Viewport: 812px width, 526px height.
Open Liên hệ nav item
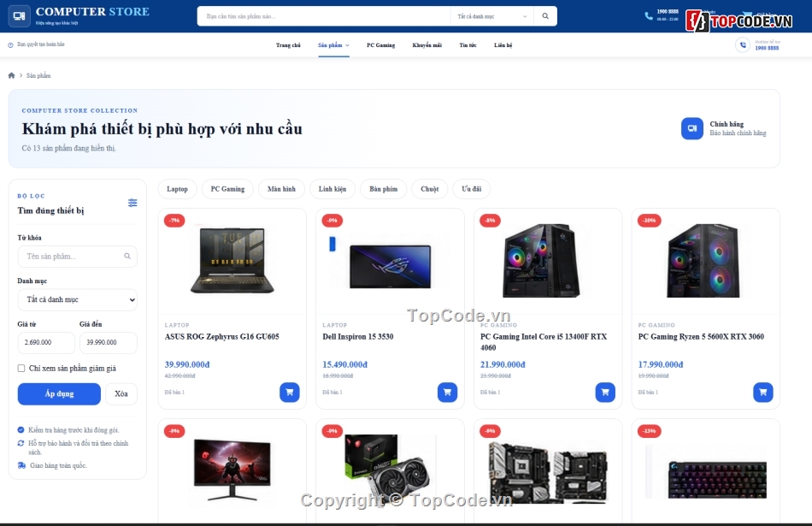pyautogui.click(x=503, y=45)
